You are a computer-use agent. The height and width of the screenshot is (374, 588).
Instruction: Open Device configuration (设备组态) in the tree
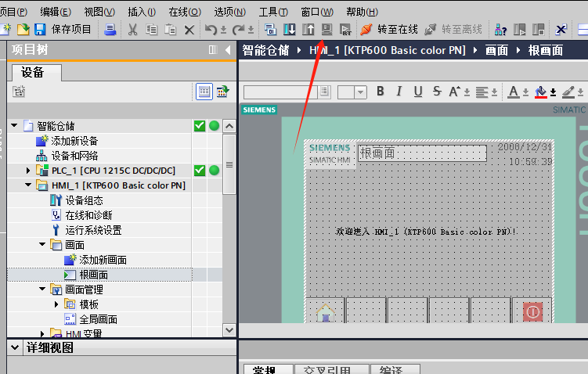82,200
